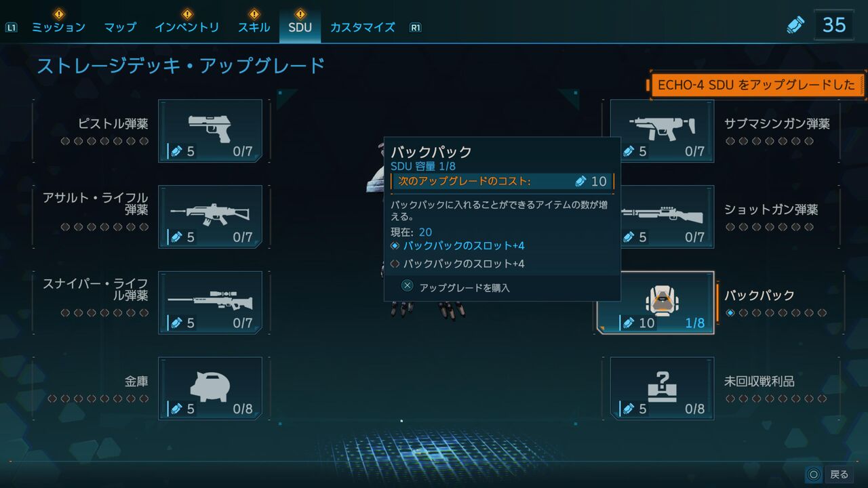Select the pistol ammo upgrade icon

(x=210, y=131)
